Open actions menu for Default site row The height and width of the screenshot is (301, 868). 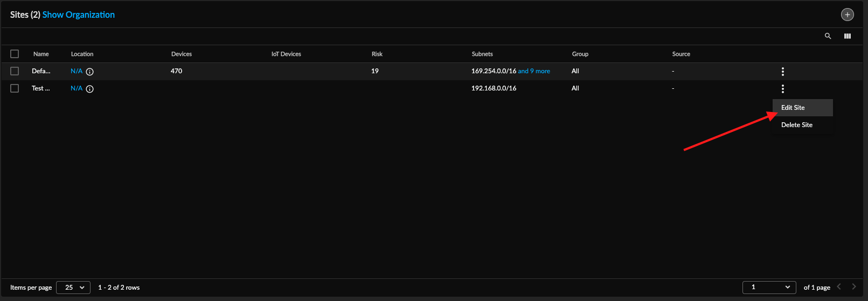click(x=782, y=72)
